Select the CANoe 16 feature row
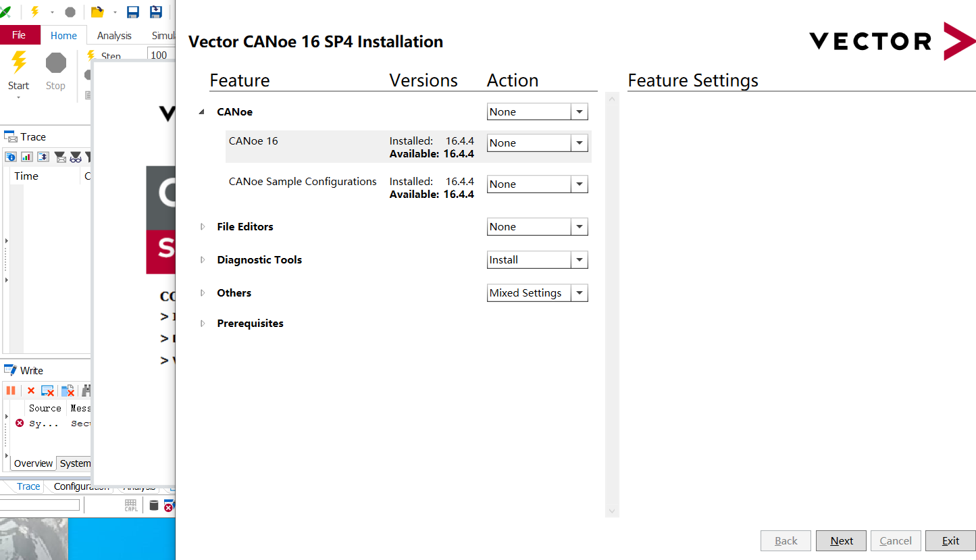Image resolution: width=976 pixels, height=560 pixels. click(x=409, y=147)
